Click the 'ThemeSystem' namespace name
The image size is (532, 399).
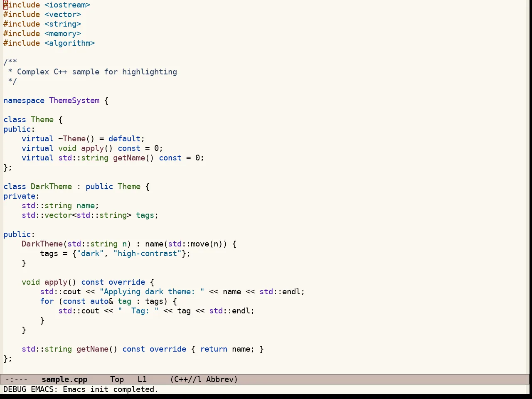[74, 101]
